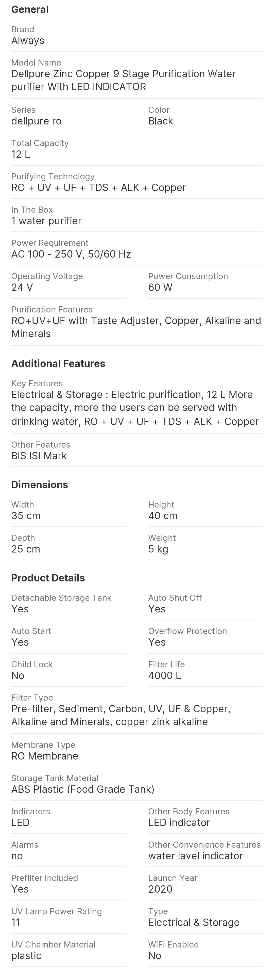
Task: Select the BIS ISI Mark text
Action: tap(39, 456)
